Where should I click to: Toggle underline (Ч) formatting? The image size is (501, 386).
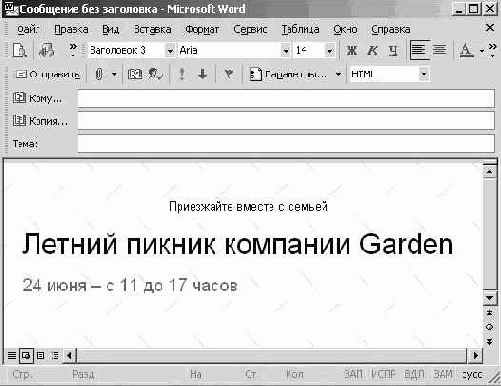393,51
